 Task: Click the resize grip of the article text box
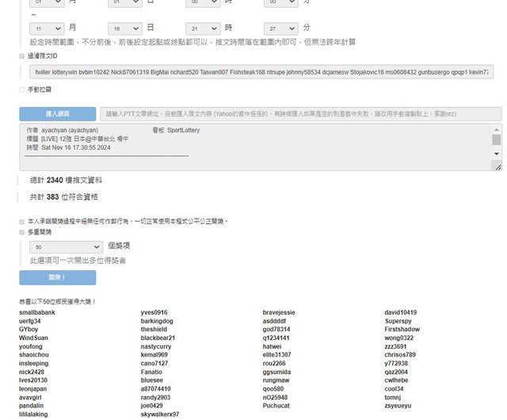[x=497, y=166]
